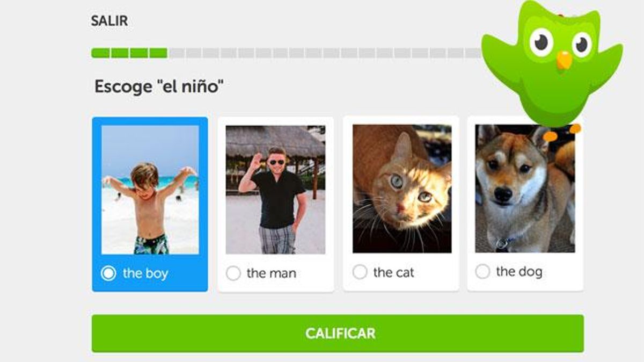Select the Shiba dog photo

pyautogui.click(x=525, y=189)
